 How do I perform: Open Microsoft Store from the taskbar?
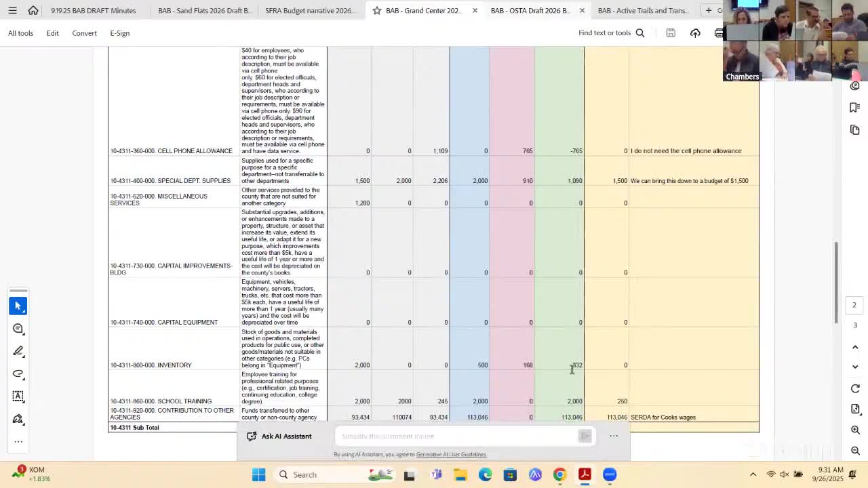tap(510, 474)
